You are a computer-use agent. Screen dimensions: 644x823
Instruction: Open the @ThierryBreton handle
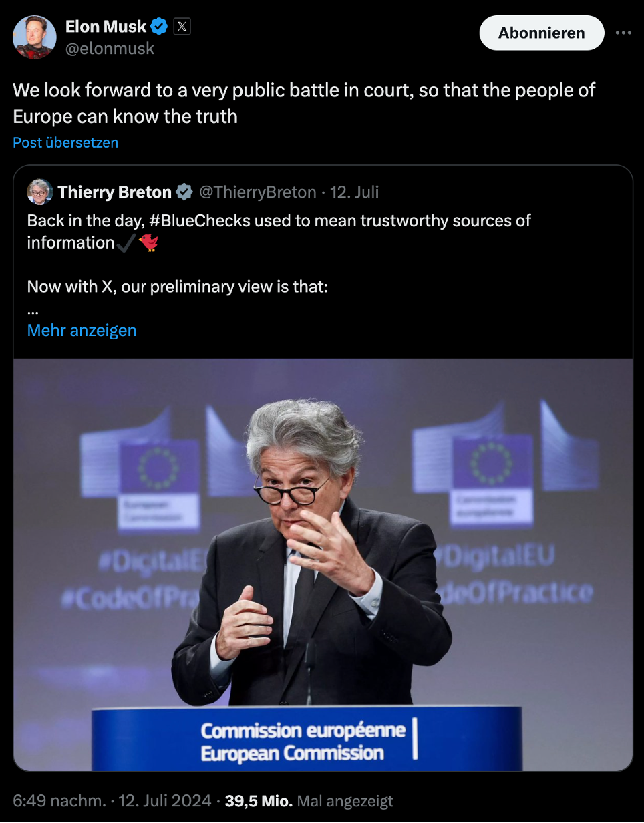click(258, 192)
